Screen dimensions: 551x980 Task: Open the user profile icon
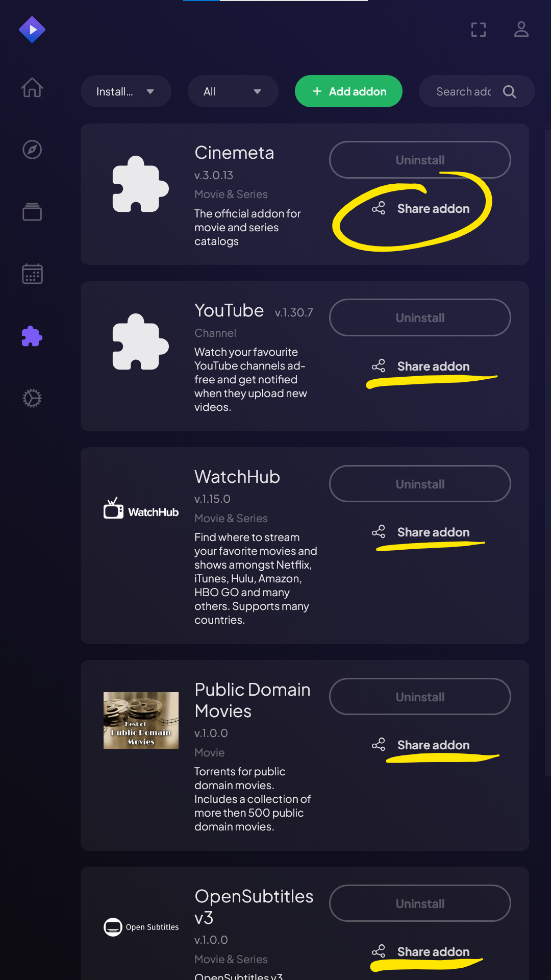click(x=521, y=29)
